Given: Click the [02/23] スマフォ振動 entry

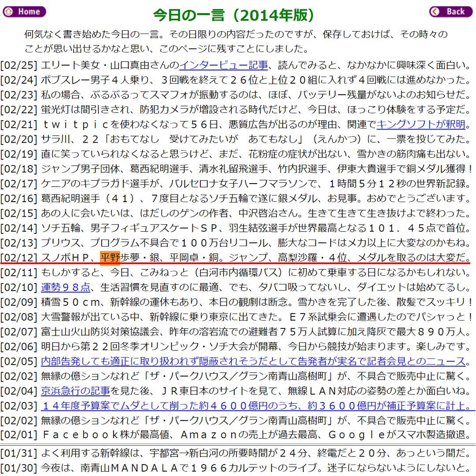Looking at the screenshot, I should tap(236, 95).
